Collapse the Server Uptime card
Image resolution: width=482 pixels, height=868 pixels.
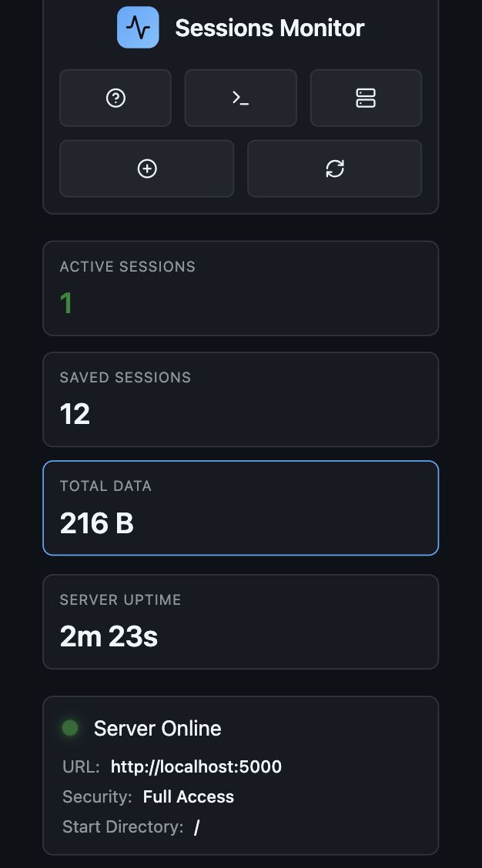point(240,621)
